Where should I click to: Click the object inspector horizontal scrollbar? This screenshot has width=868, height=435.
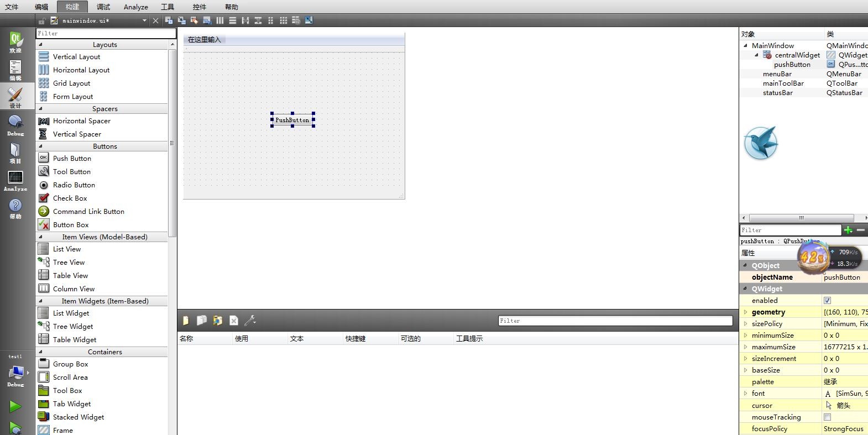click(802, 218)
